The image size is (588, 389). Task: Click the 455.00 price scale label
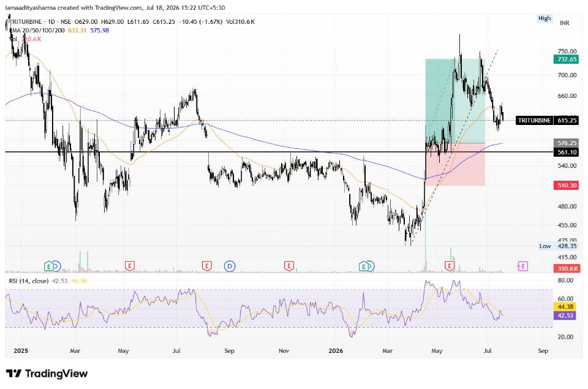pos(567,225)
